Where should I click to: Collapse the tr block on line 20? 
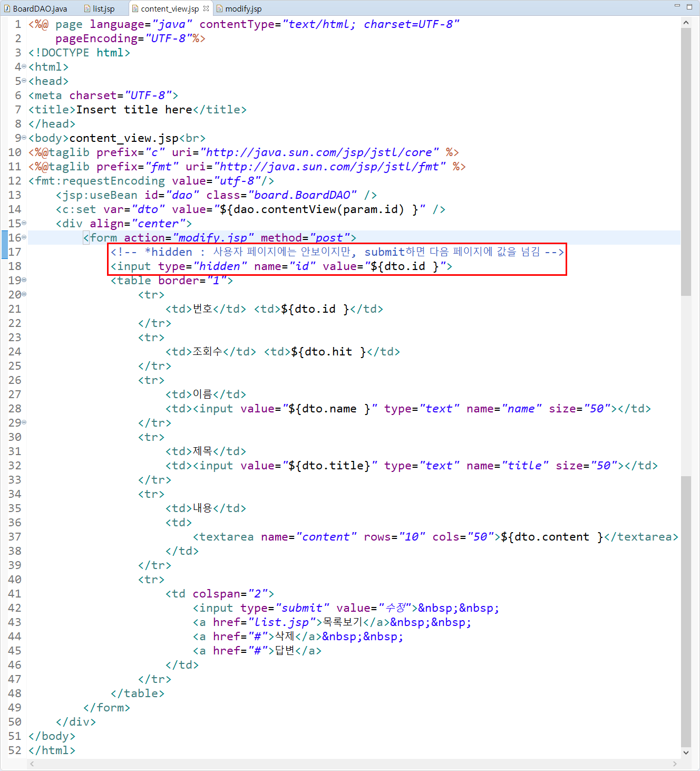[x=24, y=294]
